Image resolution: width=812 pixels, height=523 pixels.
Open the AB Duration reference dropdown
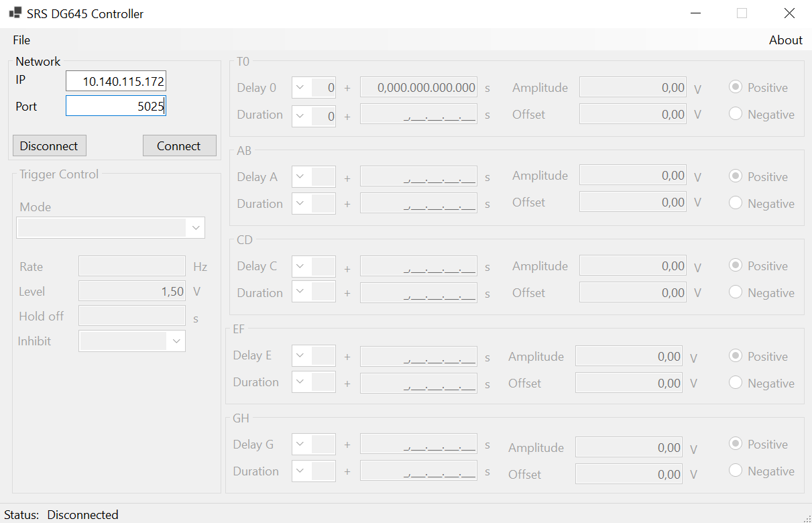[x=313, y=203]
